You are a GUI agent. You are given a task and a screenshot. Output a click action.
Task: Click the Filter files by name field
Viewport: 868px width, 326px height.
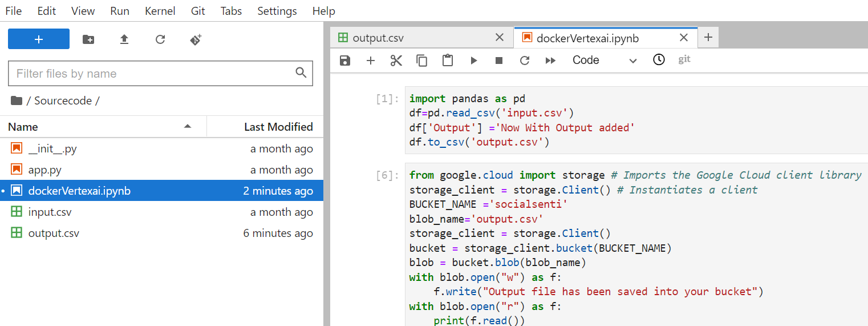click(x=151, y=74)
